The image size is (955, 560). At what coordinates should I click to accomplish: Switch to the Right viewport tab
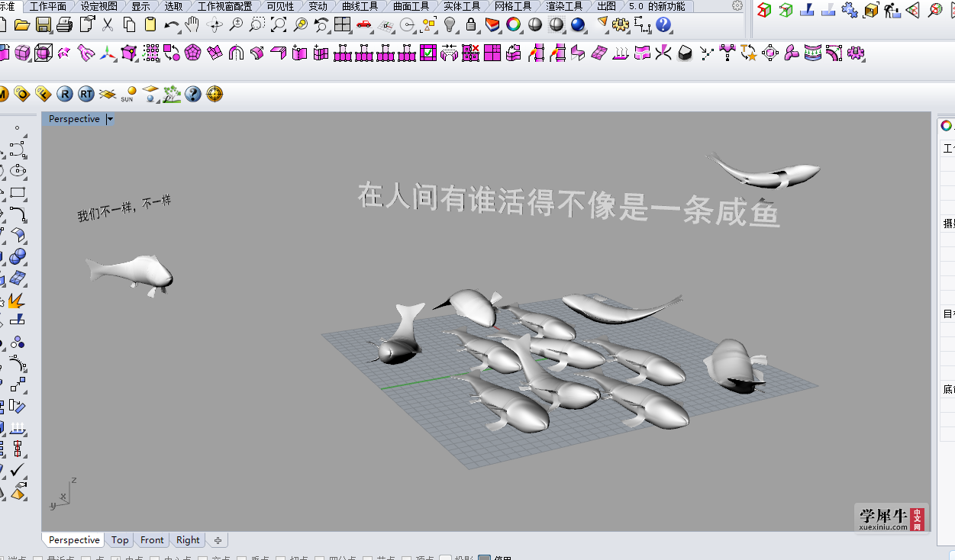point(188,539)
